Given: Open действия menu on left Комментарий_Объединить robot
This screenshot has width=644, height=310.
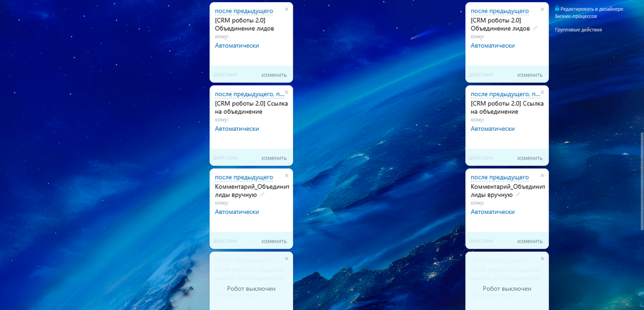Looking at the screenshot, I should pyautogui.click(x=225, y=241).
